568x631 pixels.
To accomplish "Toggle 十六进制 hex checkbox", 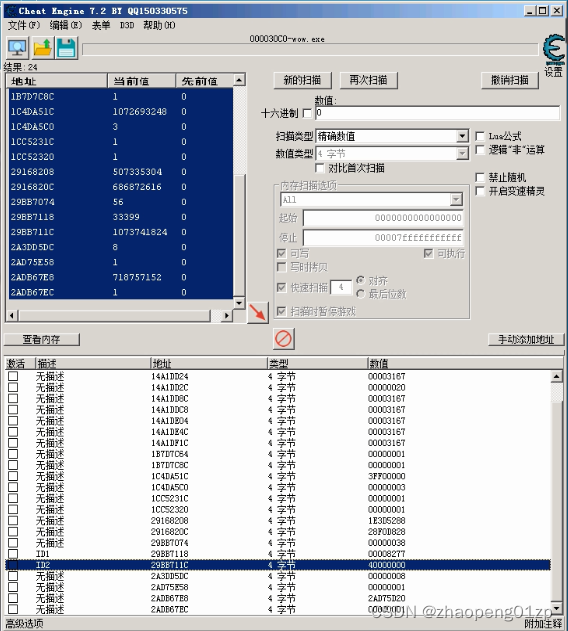I will click(x=307, y=113).
